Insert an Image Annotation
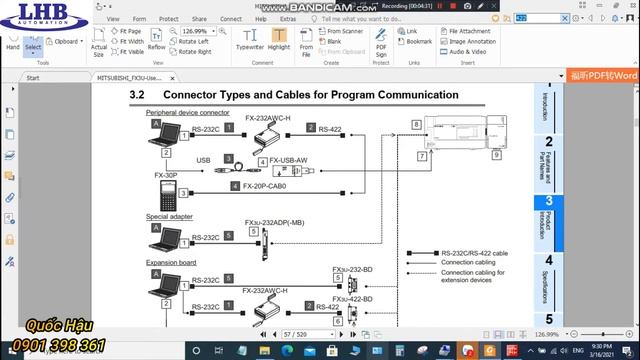The height and width of the screenshot is (360, 640). 468,41
